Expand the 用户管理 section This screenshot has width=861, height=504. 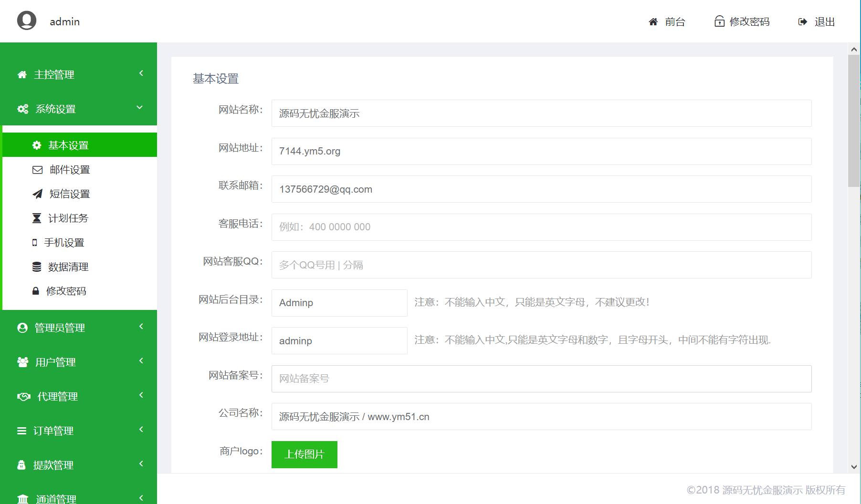140,361
